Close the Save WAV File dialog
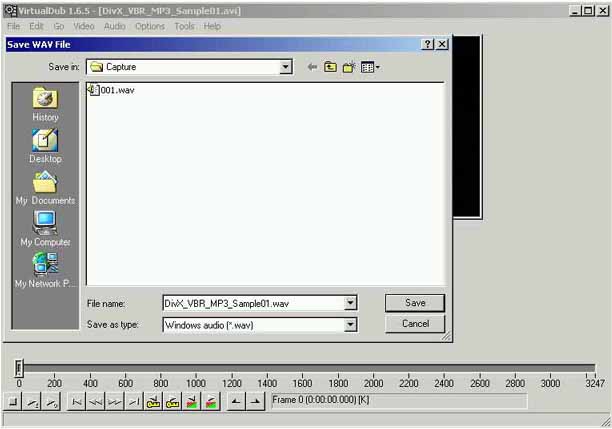The image size is (612, 429). pyautogui.click(x=441, y=44)
